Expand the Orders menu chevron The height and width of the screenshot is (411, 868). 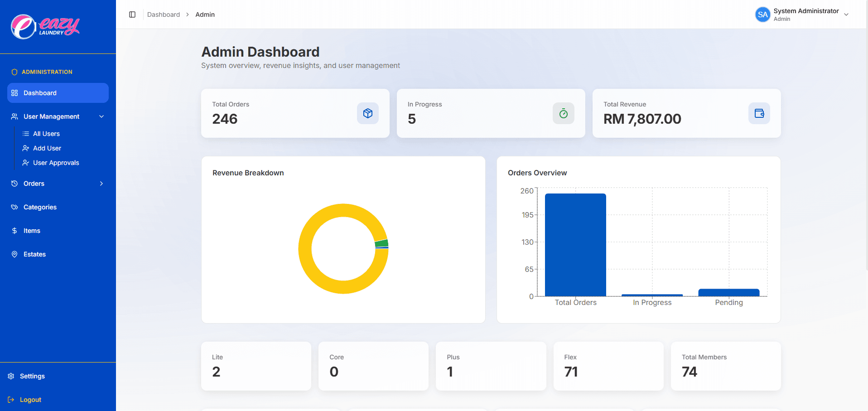[x=101, y=184]
